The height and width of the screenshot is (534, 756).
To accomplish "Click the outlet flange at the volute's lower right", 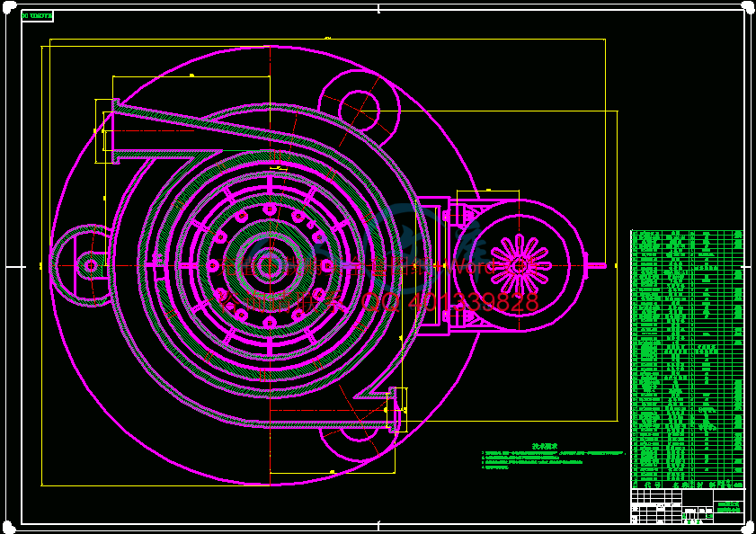I will 395,410.
